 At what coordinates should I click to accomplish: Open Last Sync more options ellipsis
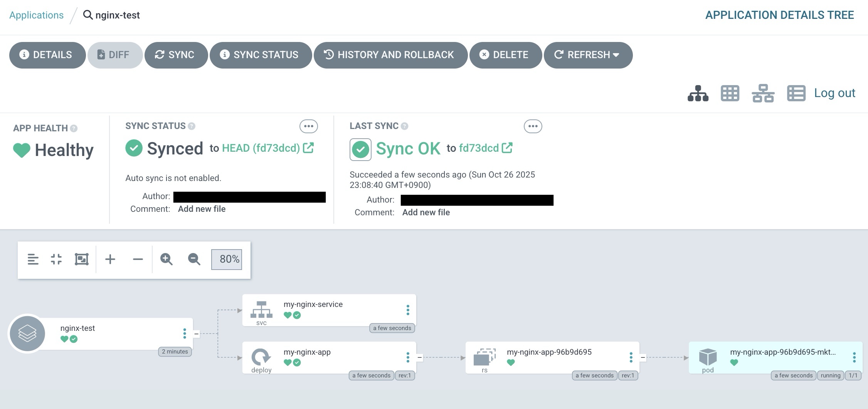point(533,126)
